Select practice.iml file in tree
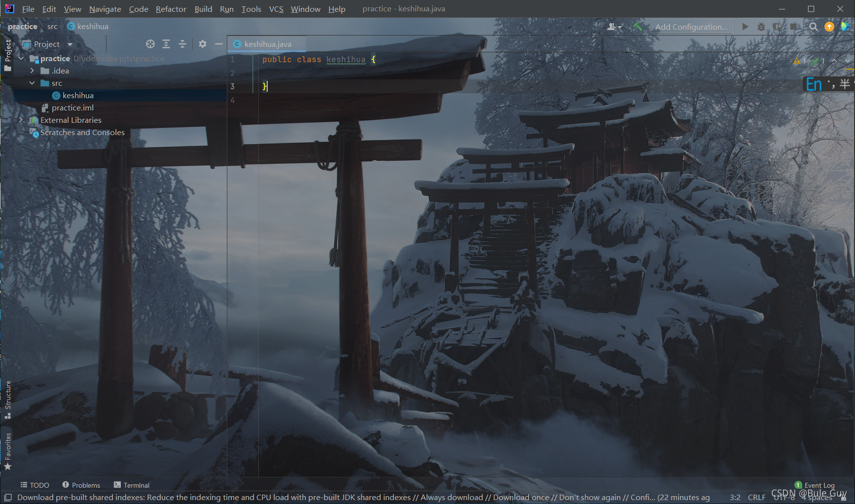This screenshot has width=855, height=504. click(72, 108)
